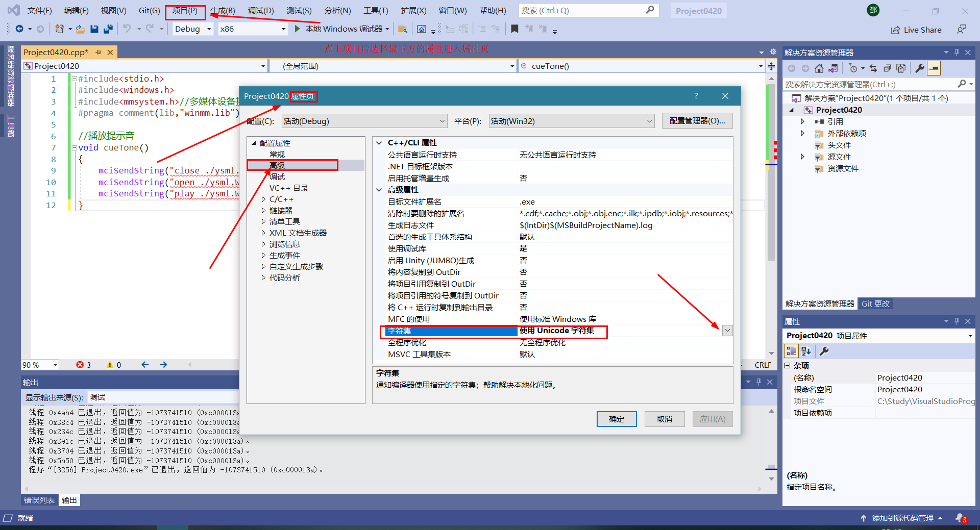
Task: Open the 活动(Win32) platform dropdown
Action: pyautogui.click(x=648, y=121)
